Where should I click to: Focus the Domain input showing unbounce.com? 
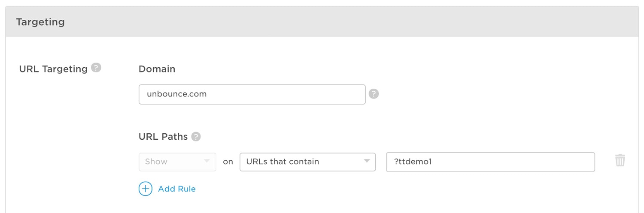pos(252,94)
